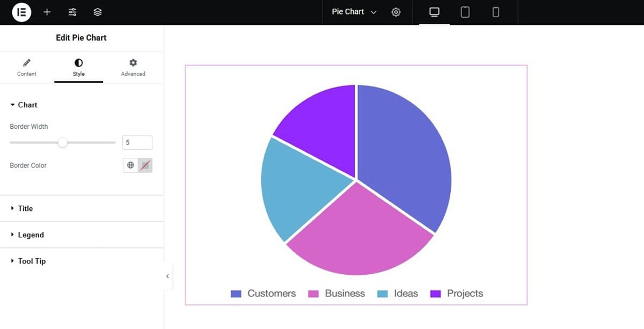Open the Advanced tab
Viewport: 644px width, 329px height.
[x=133, y=68]
